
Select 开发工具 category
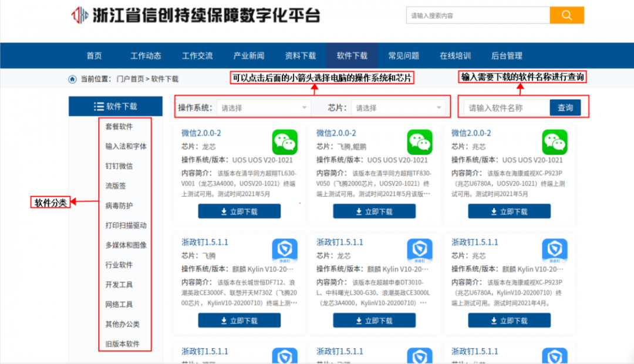tap(119, 285)
